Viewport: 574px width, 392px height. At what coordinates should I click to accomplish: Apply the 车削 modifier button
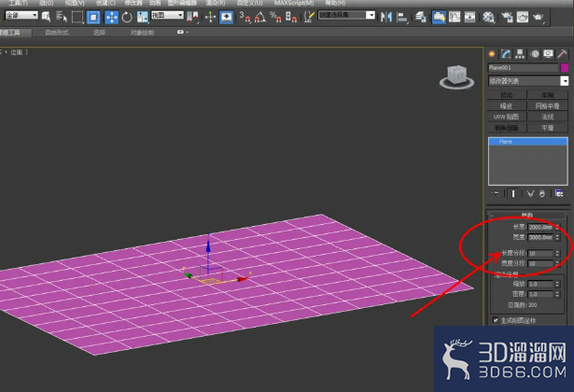[x=548, y=95]
